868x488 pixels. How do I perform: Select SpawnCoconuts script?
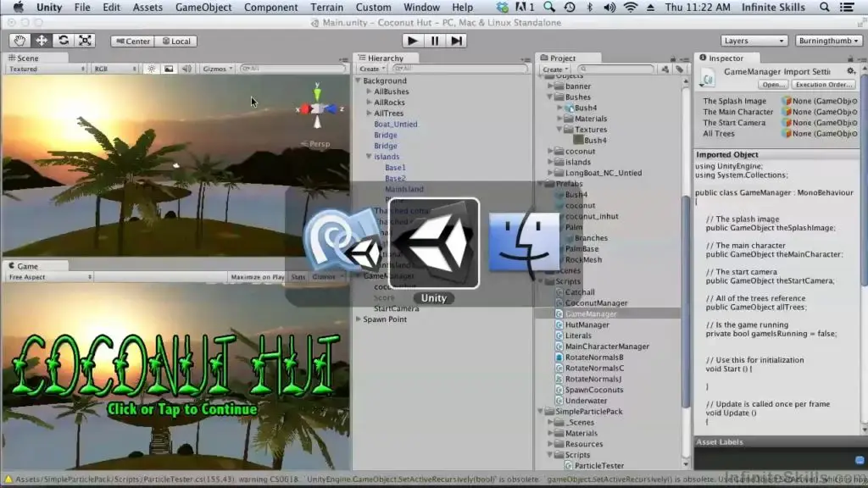click(x=594, y=390)
